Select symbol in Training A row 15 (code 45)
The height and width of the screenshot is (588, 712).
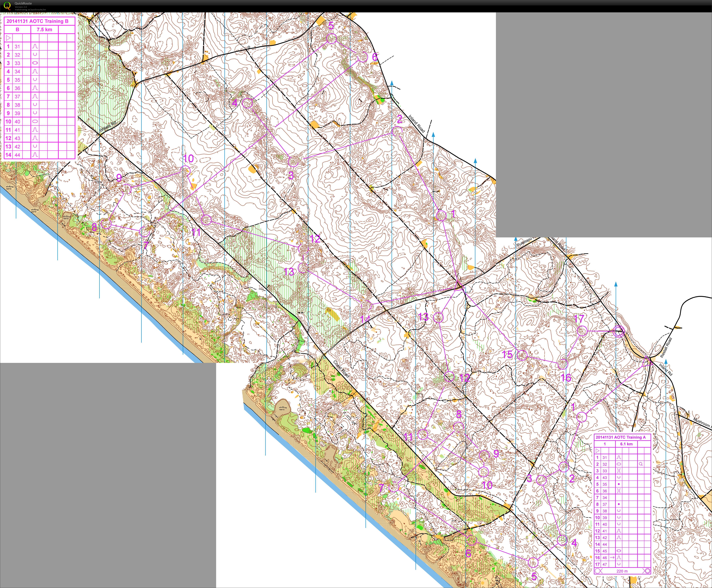point(619,551)
